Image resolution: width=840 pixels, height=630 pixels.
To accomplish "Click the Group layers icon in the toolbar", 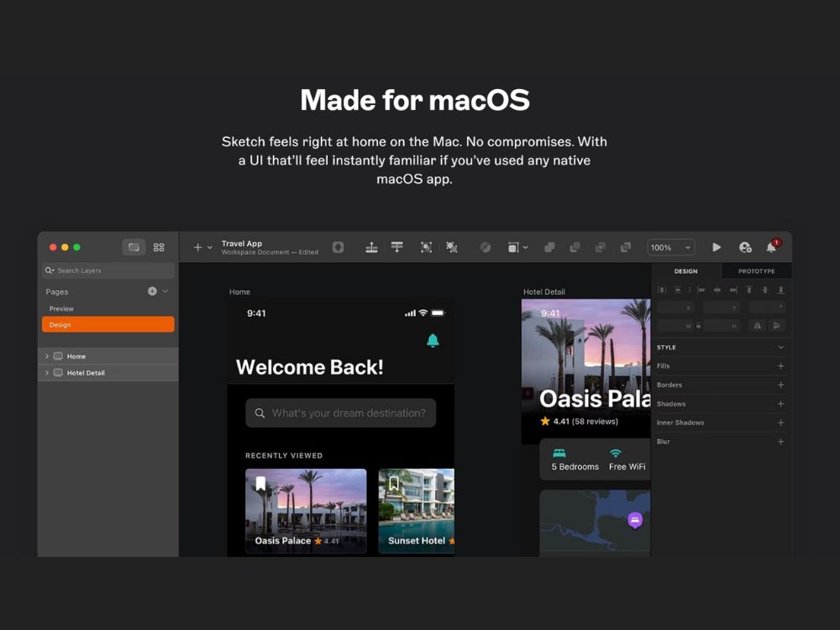I will point(427,247).
